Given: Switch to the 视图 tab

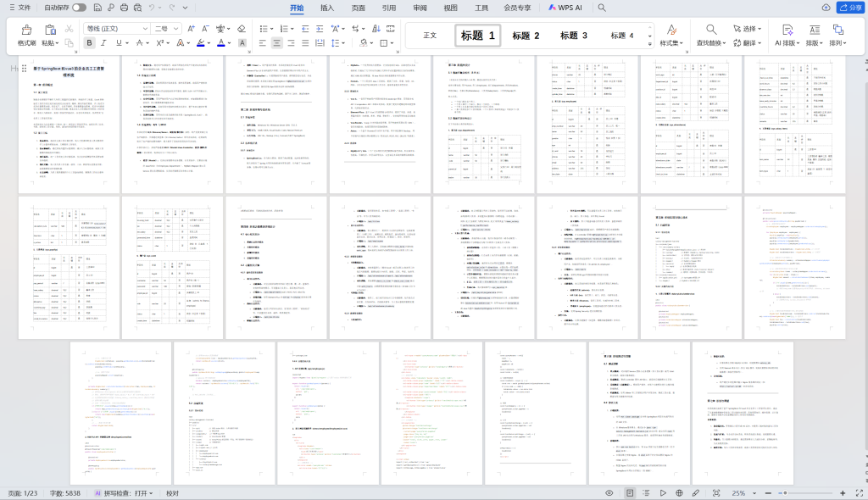Looking at the screenshot, I should coord(451,8).
